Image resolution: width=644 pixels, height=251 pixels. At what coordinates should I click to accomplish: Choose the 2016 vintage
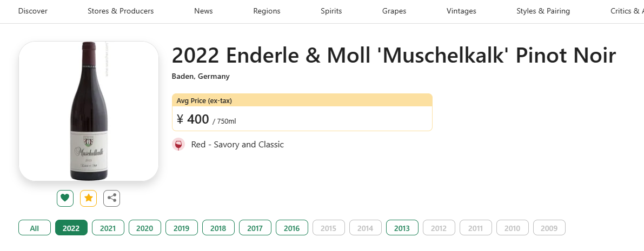(291, 228)
